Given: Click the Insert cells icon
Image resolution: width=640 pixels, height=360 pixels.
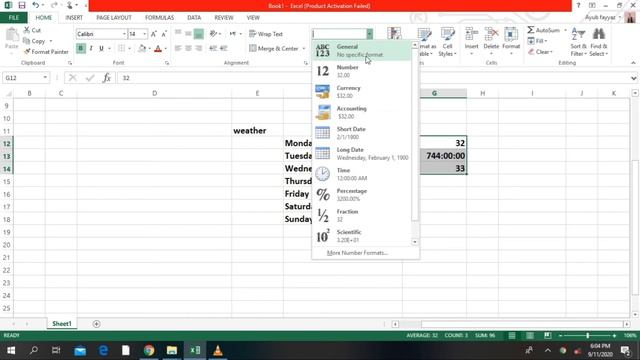Looking at the screenshot, I should pyautogui.click(x=471, y=34).
